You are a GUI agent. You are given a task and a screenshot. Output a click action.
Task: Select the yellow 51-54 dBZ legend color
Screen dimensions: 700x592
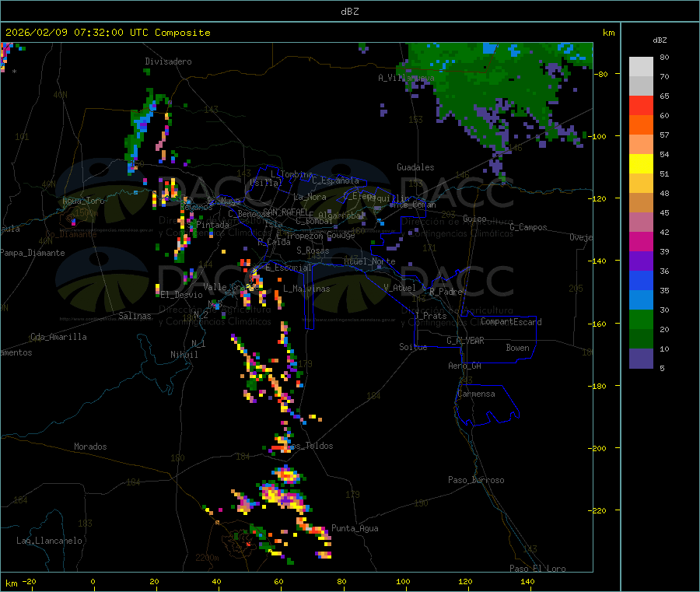tap(641, 164)
